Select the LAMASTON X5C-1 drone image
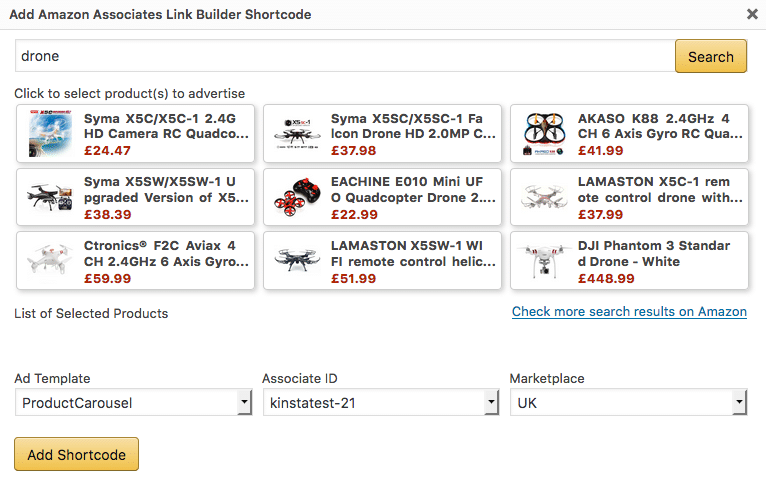 pyautogui.click(x=545, y=198)
